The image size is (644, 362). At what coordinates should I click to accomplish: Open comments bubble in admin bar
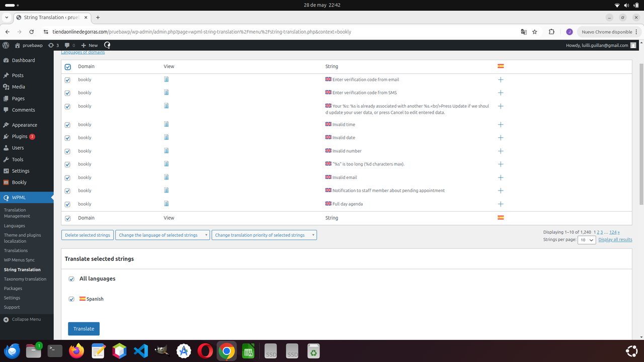point(70,45)
